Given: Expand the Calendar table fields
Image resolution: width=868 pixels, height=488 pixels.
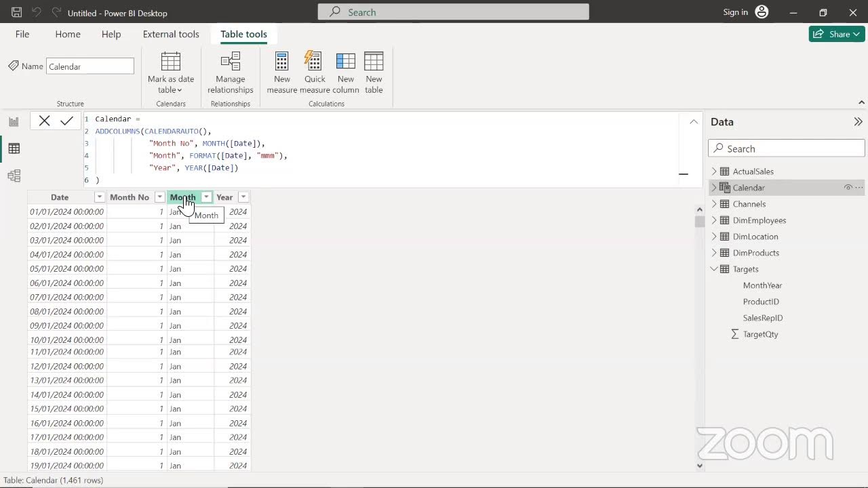Looking at the screenshot, I should [x=713, y=188].
